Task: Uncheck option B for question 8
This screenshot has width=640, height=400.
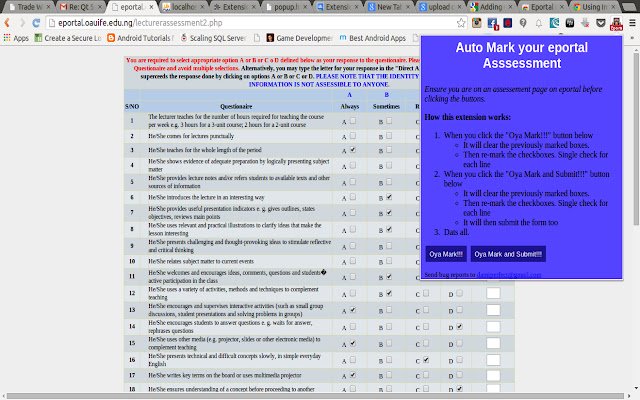Action: (x=389, y=229)
